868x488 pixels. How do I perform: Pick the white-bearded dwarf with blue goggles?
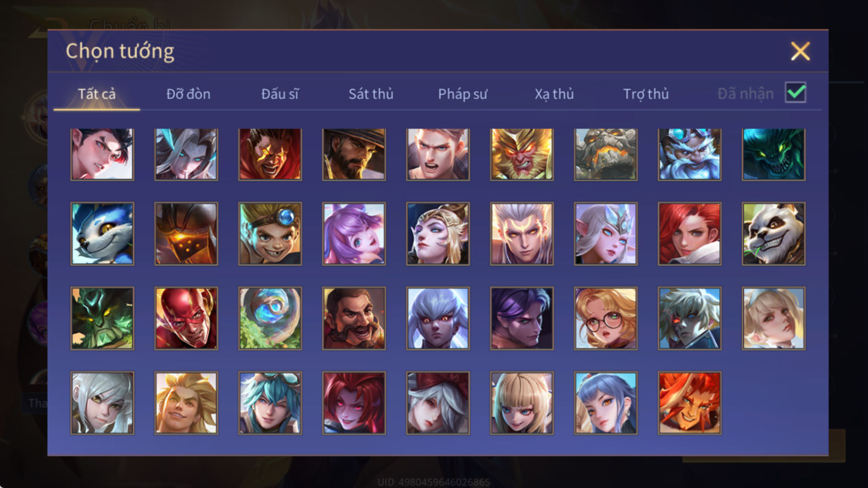[689, 154]
